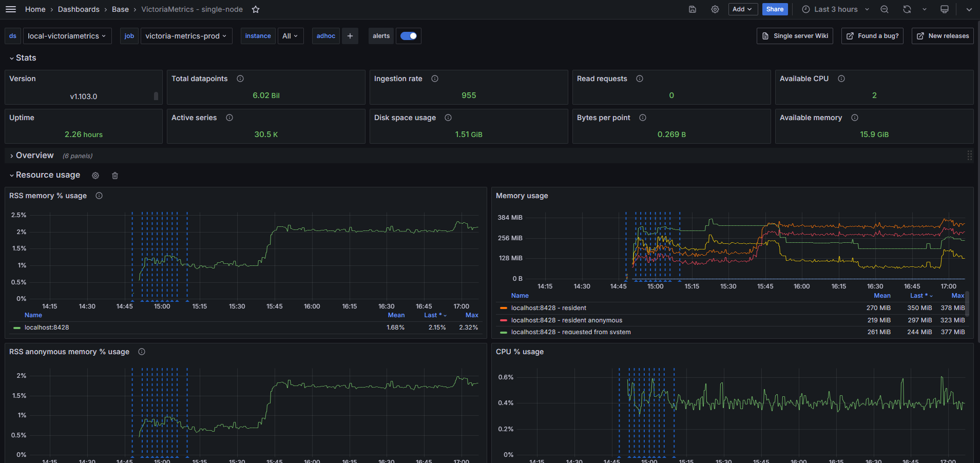Open Resource usage row settings gear
Image resolution: width=980 pixels, height=463 pixels.
[95, 176]
